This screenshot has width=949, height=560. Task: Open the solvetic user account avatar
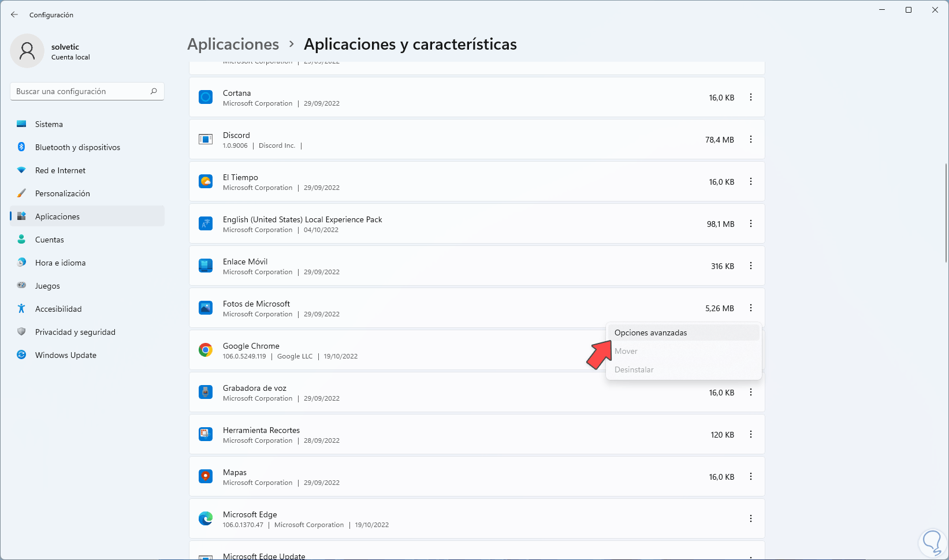coord(27,51)
